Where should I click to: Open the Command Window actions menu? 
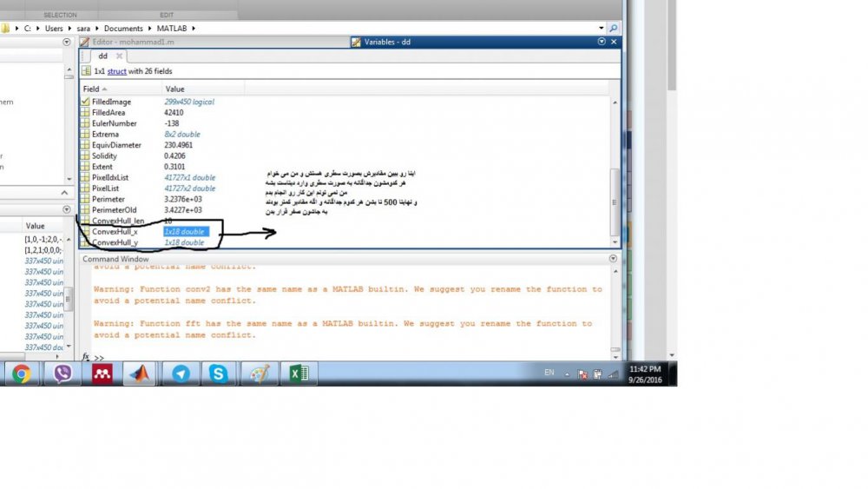coord(613,259)
